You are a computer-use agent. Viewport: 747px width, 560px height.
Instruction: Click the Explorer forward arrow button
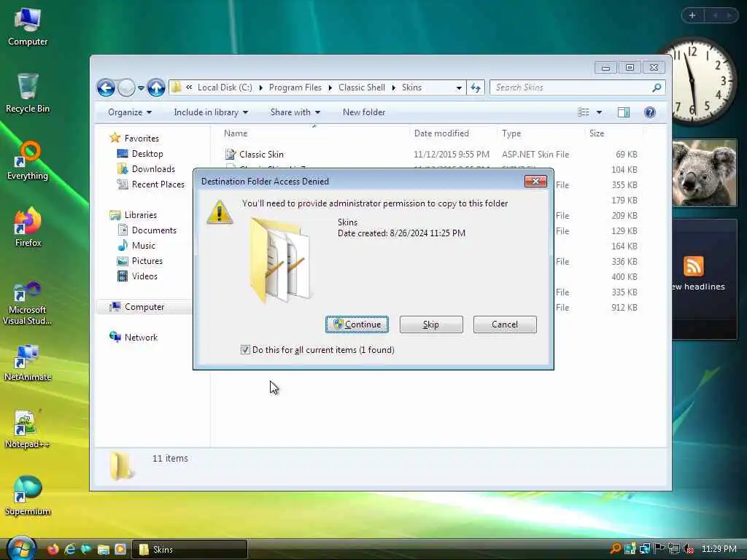click(x=126, y=87)
